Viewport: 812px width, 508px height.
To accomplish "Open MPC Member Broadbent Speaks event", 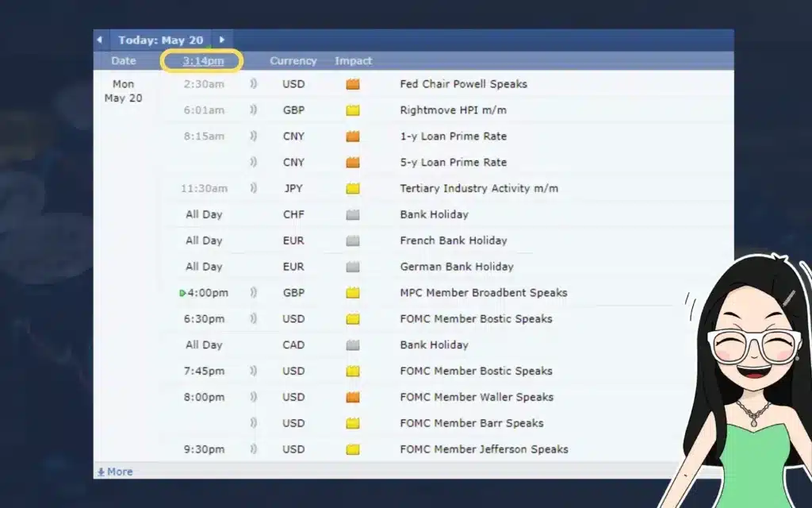I will click(484, 293).
